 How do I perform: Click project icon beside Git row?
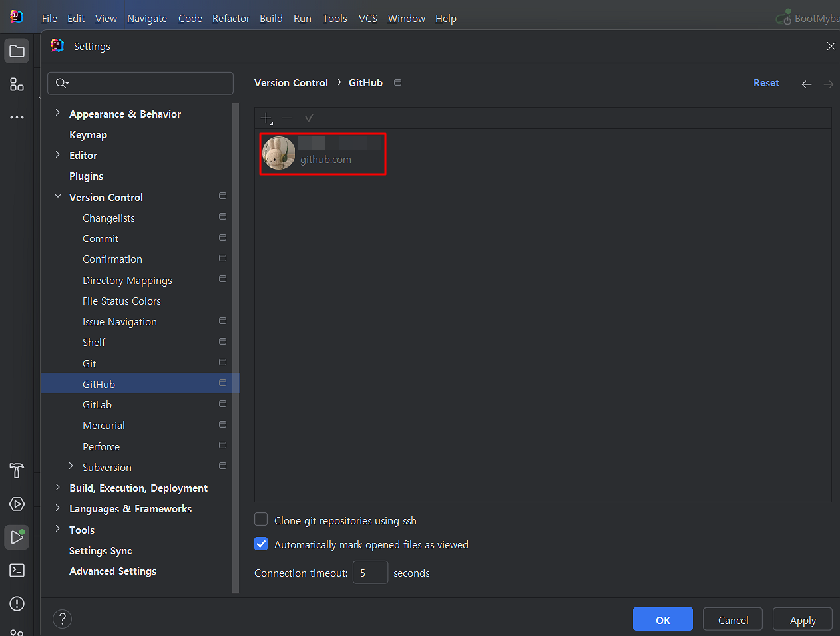pyautogui.click(x=222, y=363)
